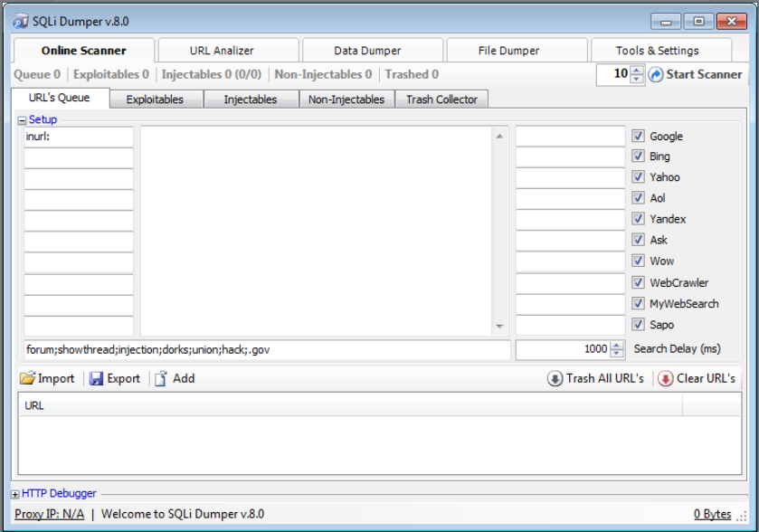Click the field containing forum;showthread keywords

pos(267,349)
